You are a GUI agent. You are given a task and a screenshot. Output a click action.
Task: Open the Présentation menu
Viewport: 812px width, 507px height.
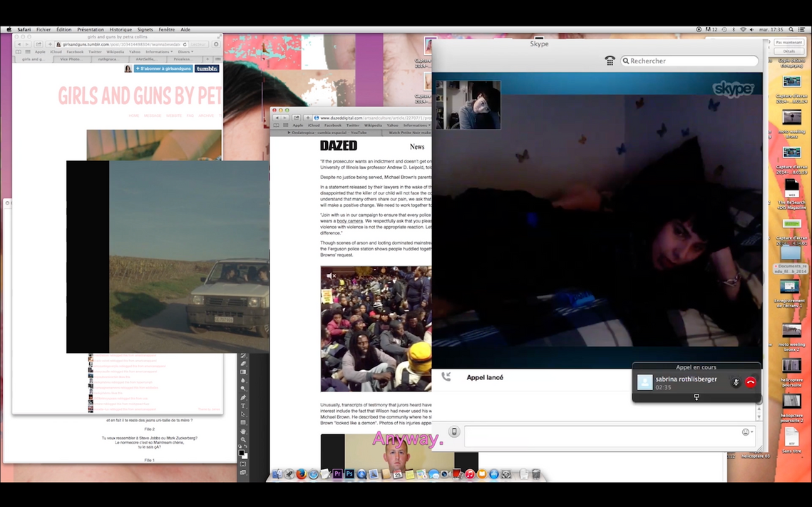91,29
